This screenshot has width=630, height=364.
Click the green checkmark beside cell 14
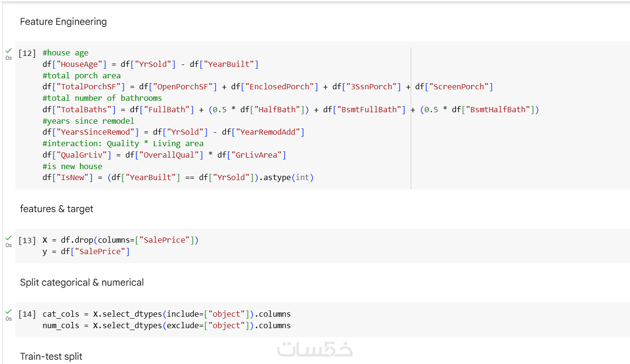coord(9,311)
